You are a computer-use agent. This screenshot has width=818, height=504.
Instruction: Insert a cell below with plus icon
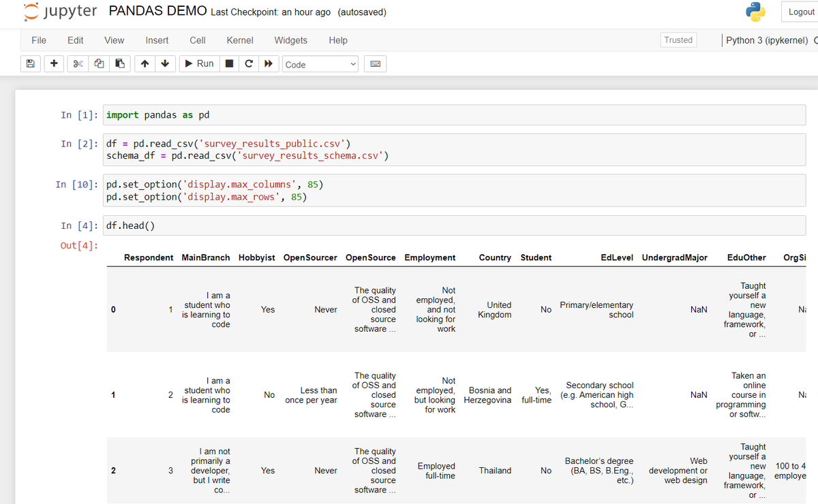pyautogui.click(x=54, y=64)
